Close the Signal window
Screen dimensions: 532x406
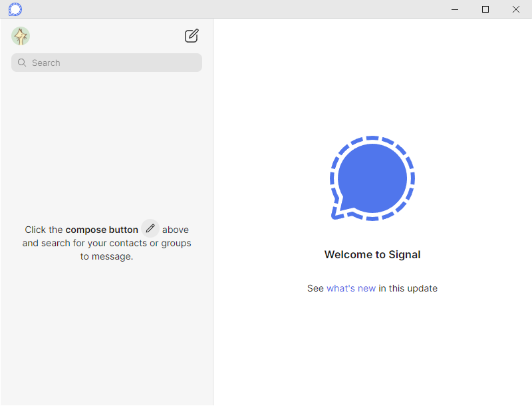[x=516, y=9]
